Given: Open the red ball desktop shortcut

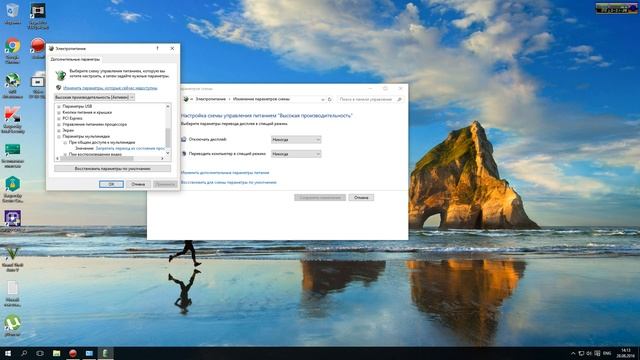Looking at the screenshot, I should [x=38, y=47].
